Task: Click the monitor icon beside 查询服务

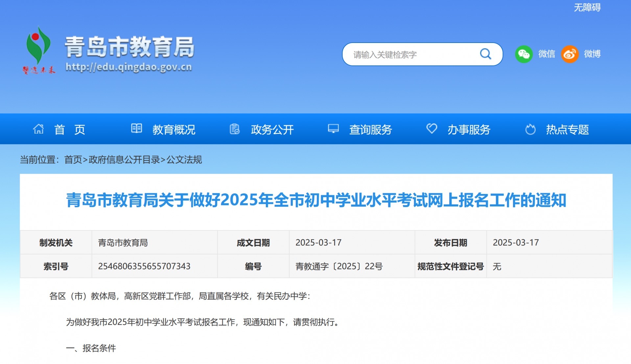Action: pyautogui.click(x=333, y=129)
